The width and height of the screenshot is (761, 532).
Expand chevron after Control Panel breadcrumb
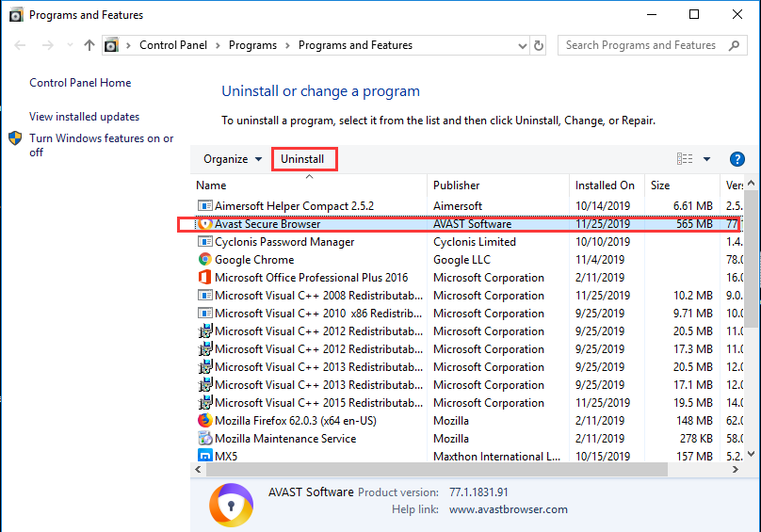click(218, 45)
